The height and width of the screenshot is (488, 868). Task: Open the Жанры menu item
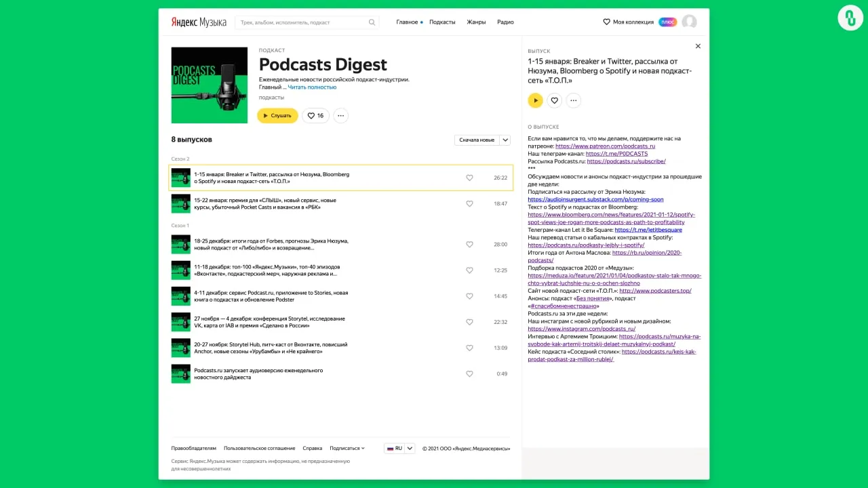(x=476, y=22)
